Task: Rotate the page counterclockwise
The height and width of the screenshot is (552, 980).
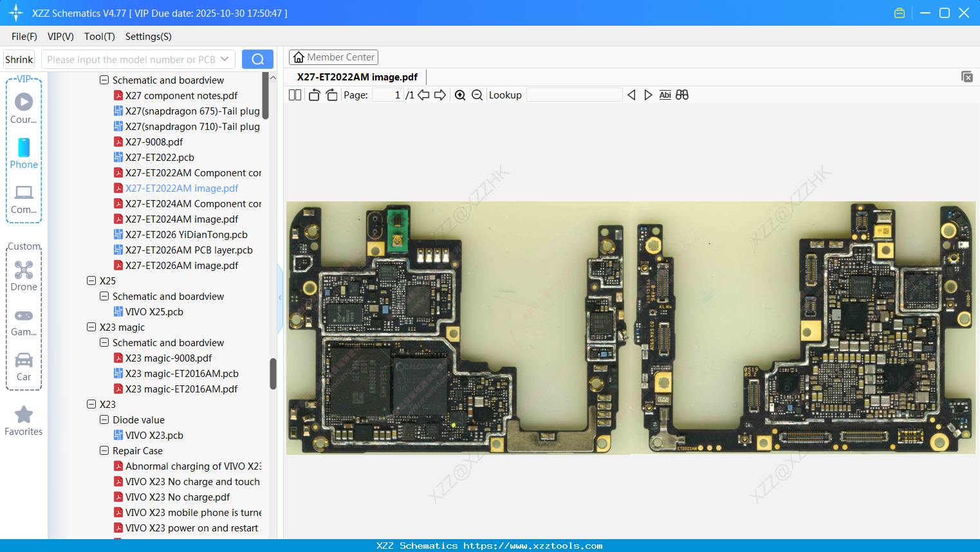Action: (314, 95)
